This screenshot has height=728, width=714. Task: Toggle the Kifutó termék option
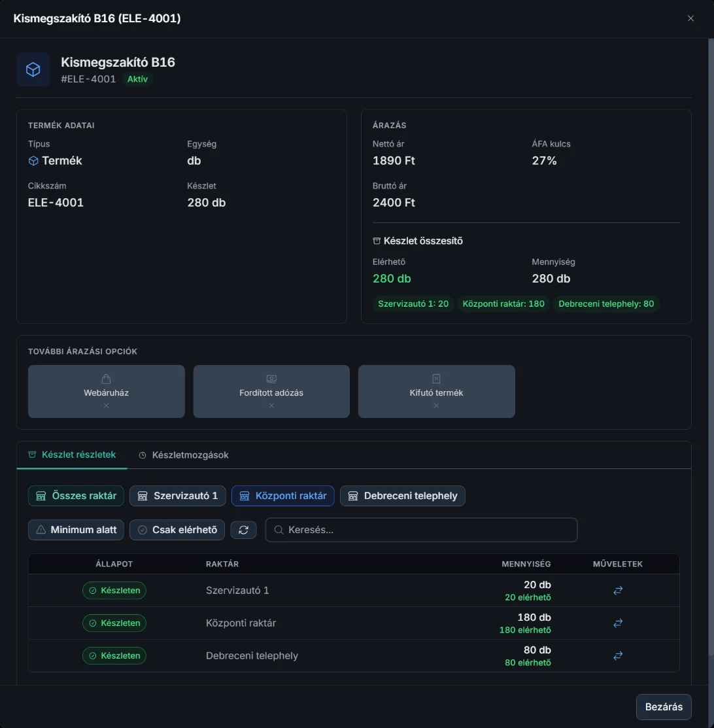tap(436, 391)
